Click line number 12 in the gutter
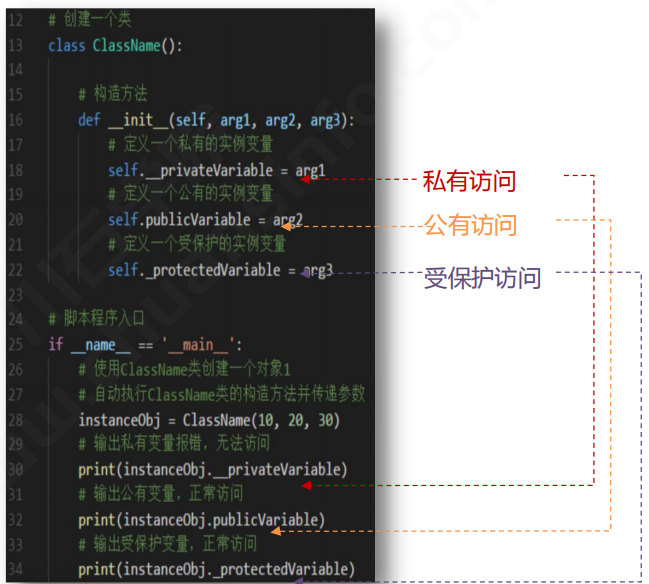The width and height of the screenshot is (649, 584). tap(15, 20)
